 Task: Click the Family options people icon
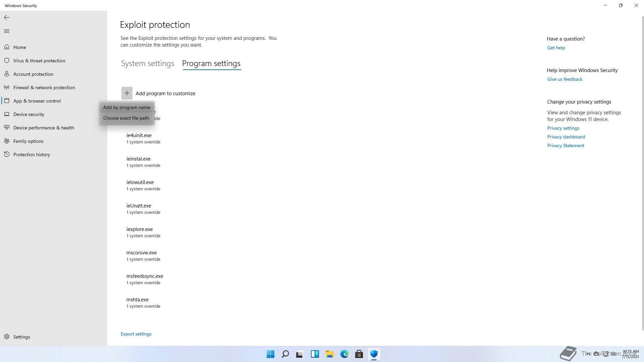[x=7, y=141]
